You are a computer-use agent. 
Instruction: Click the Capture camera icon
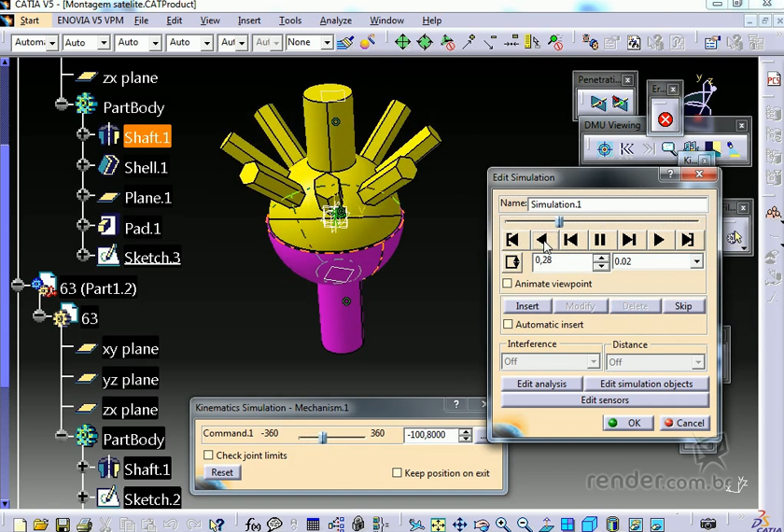pos(708,525)
